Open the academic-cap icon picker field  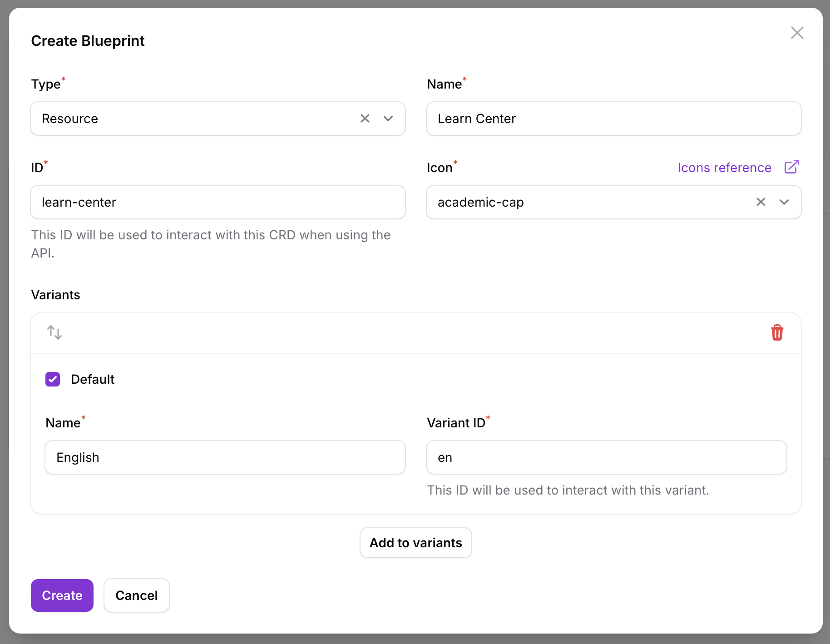tap(568, 202)
